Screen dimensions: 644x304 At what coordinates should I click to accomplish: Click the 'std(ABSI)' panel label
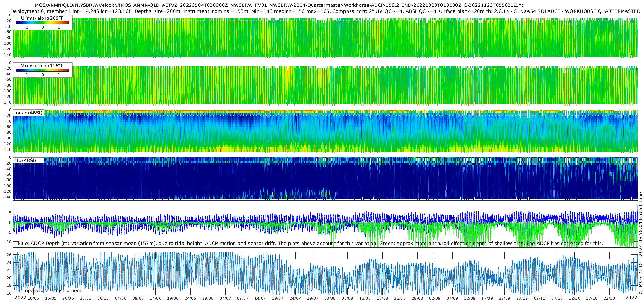tap(25, 160)
